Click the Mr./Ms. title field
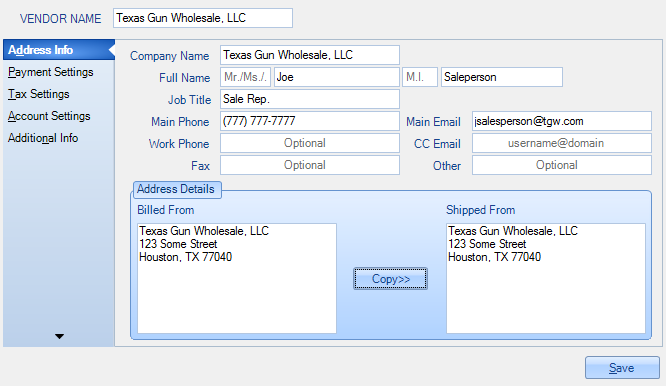This screenshot has width=666, height=386. coord(246,77)
